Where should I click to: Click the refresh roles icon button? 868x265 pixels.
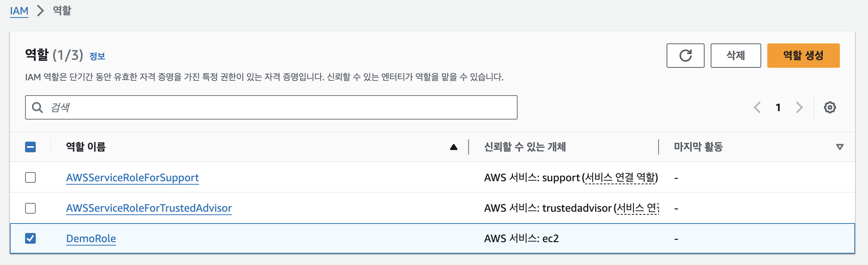tap(685, 56)
